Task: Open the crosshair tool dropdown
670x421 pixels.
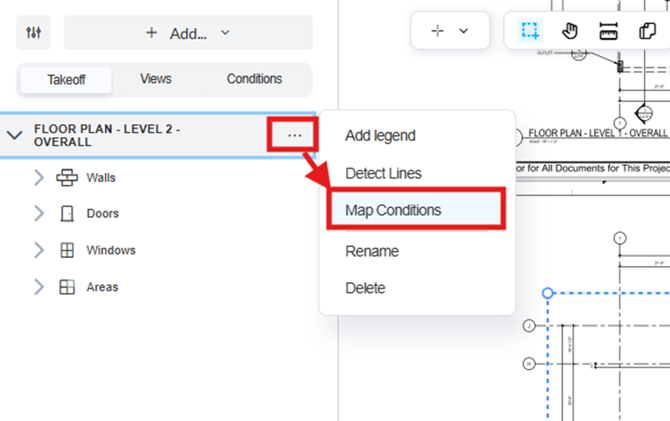Action: pyautogui.click(x=449, y=31)
